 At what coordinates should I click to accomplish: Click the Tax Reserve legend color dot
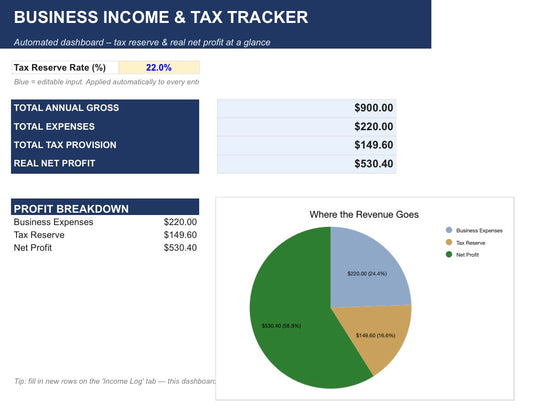[449, 242]
